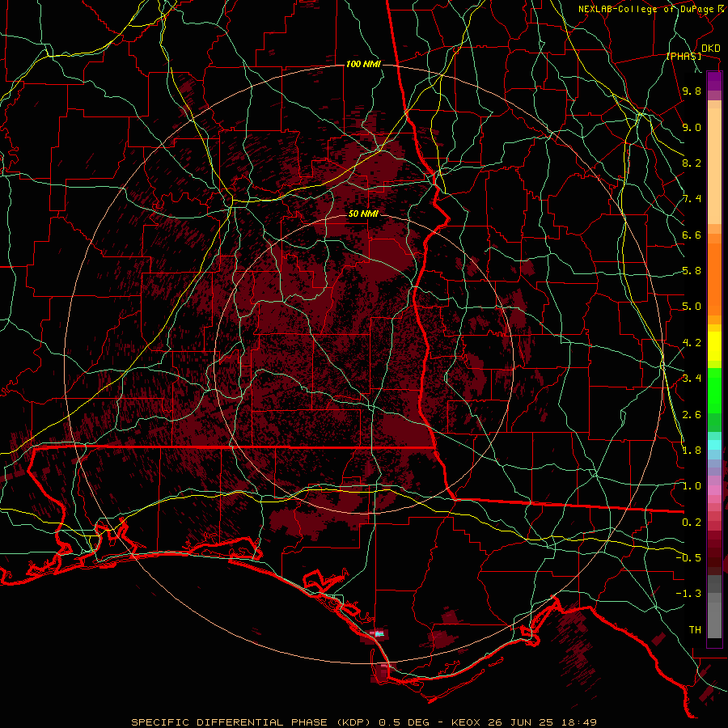Select the [PHAS] units label

684,57
